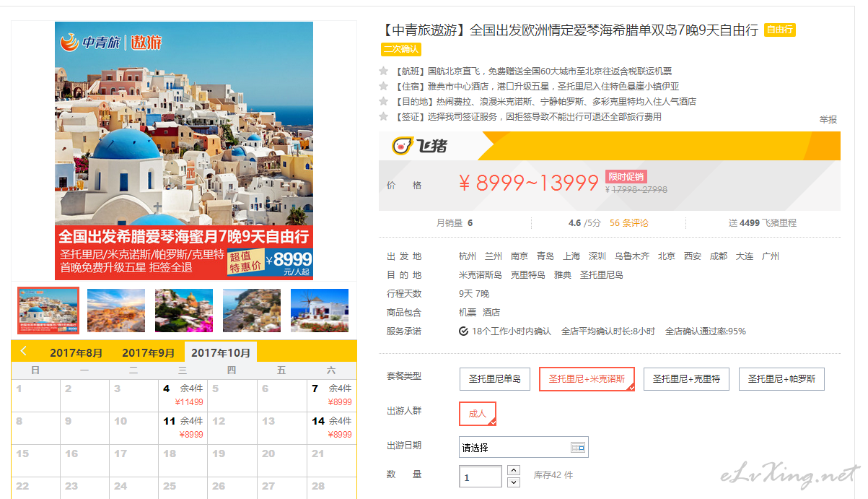Click departure city 乌鲁木齐
The image size is (868, 499).
(632, 256)
